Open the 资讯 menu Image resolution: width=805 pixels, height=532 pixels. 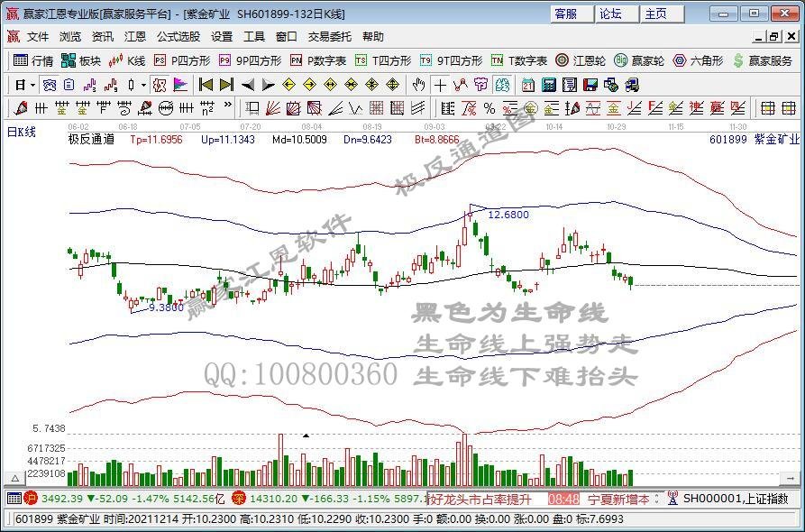pos(103,37)
